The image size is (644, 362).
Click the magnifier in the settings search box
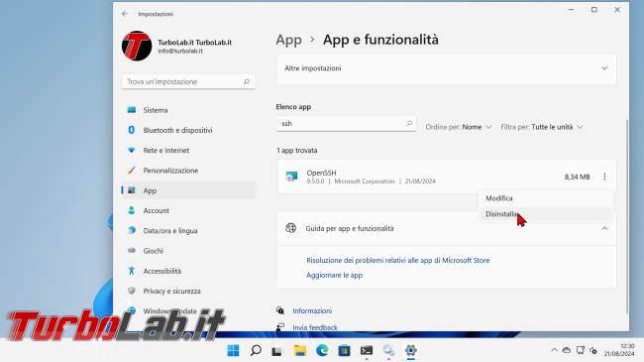247,81
